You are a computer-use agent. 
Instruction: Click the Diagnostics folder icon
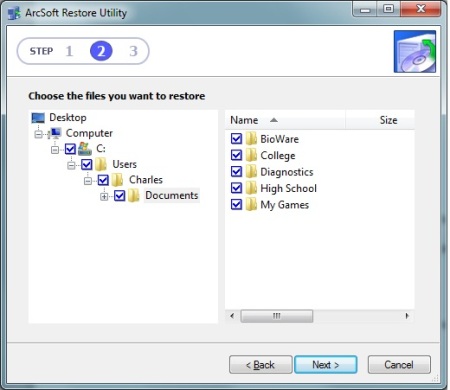tap(251, 172)
